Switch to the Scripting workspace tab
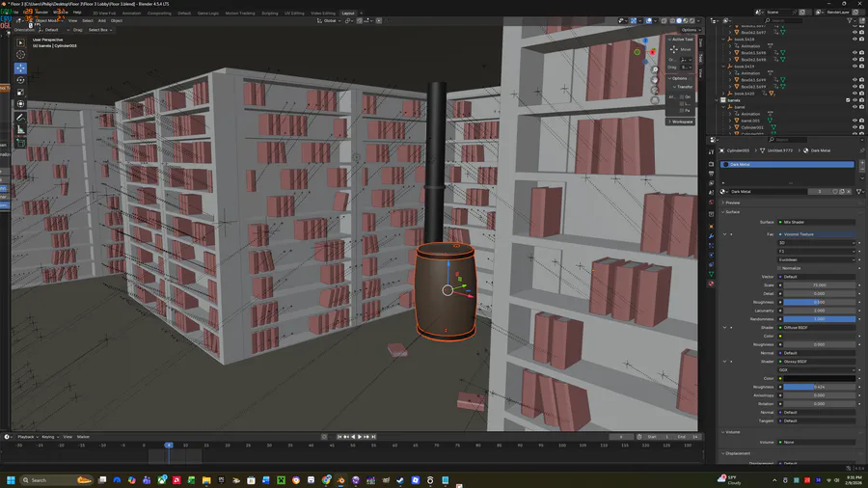868x488 pixels. (270, 14)
